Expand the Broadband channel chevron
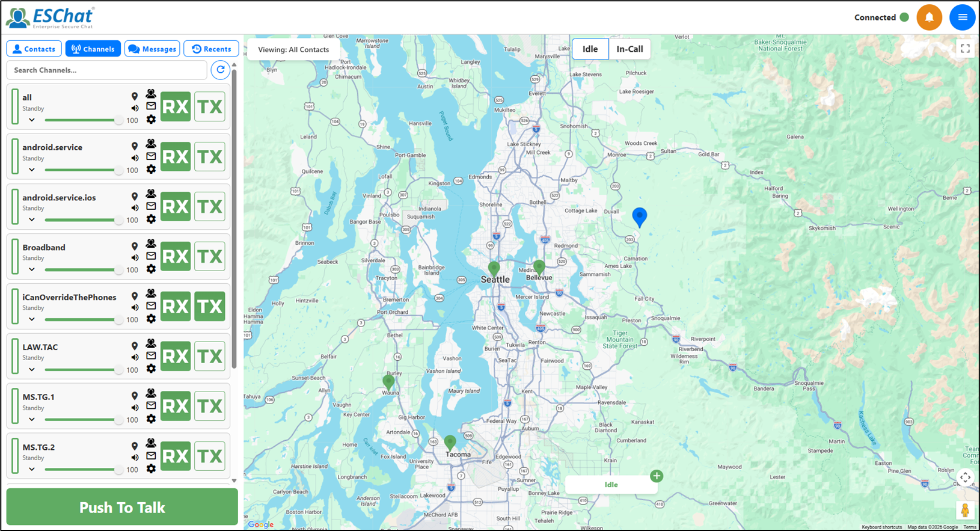 [32, 269]
